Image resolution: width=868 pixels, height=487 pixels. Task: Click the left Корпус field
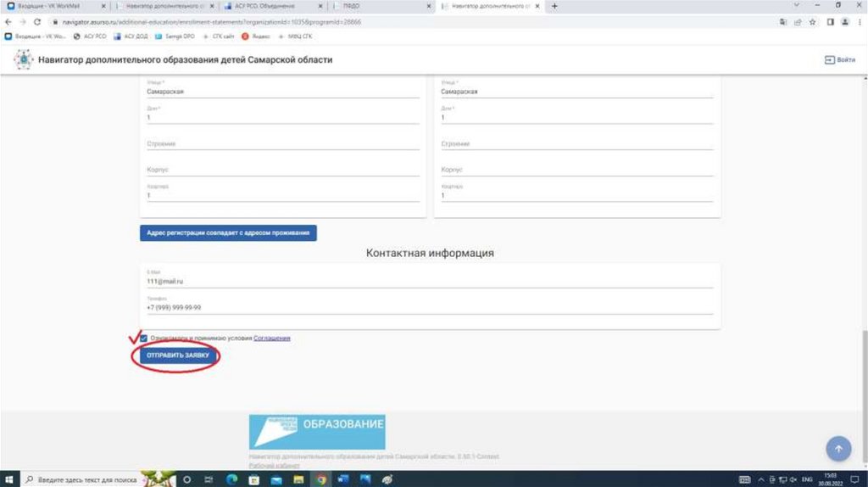coord(283,170)
